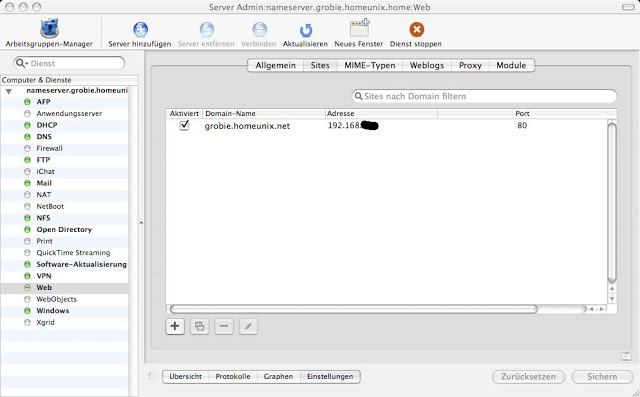Select NAT service in sidebar
Viewport: 640px width, 397px height.
click(44, 195)
